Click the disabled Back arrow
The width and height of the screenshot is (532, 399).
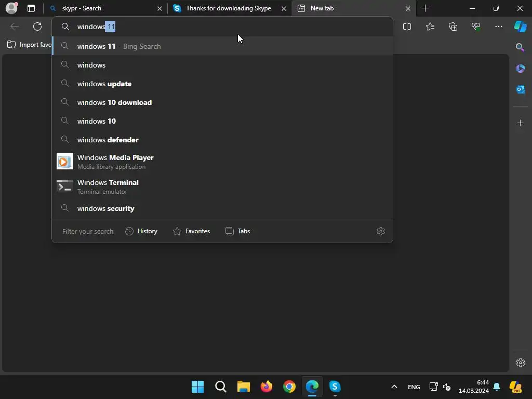tap(15, 26)
